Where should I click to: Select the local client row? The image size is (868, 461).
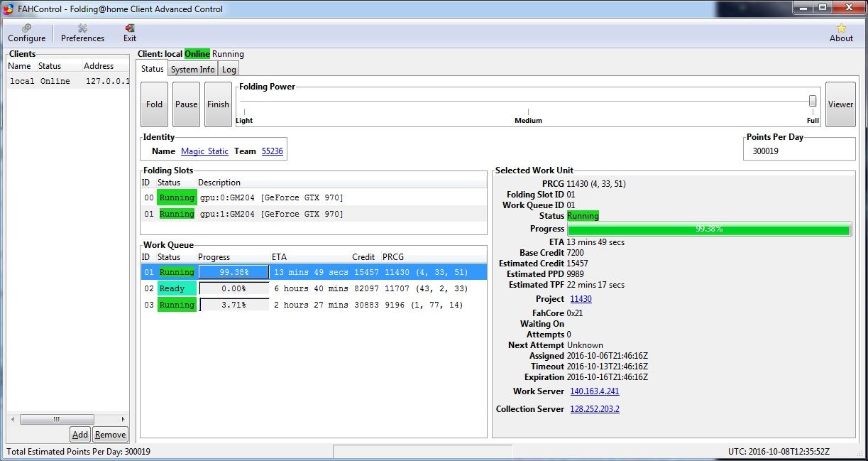68,81
